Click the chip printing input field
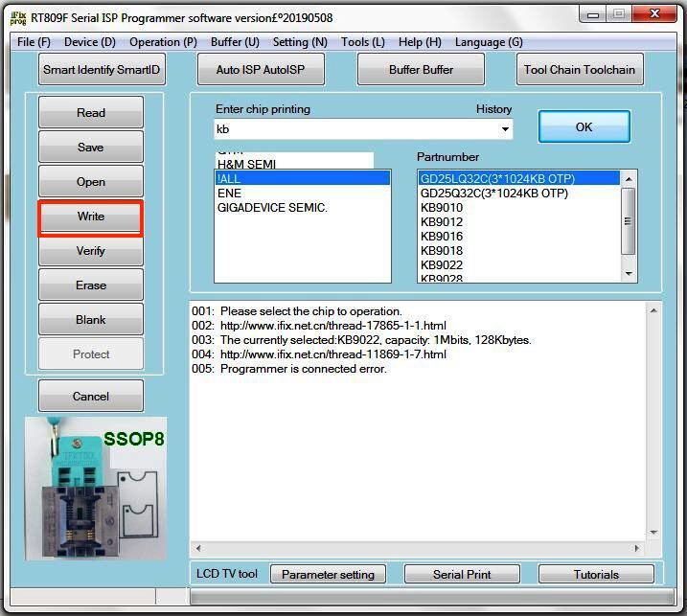The width and height of the screenshot is (687, 616). pos(355,129)
